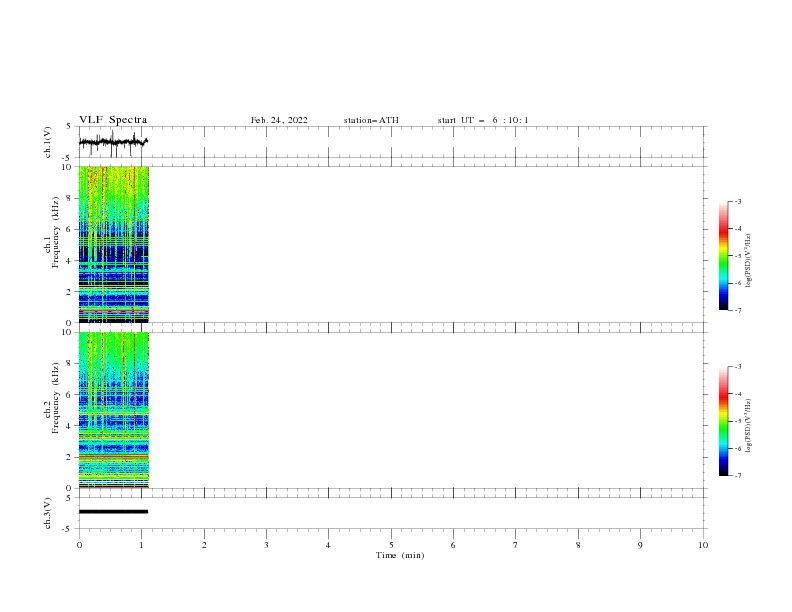
Task: Click the ch.2 colorbar 'log(PSD)(V²/Hz)' label
Action: click(x=748, y=426)
